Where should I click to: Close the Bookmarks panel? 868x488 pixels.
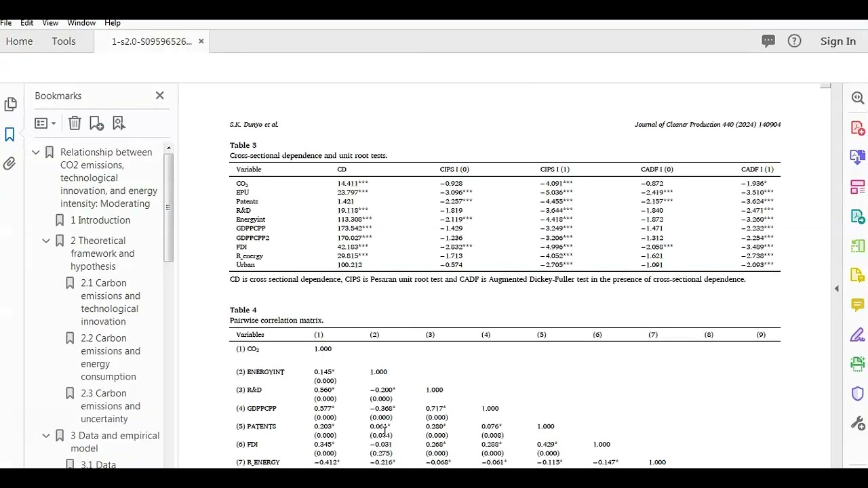point(160,96)
